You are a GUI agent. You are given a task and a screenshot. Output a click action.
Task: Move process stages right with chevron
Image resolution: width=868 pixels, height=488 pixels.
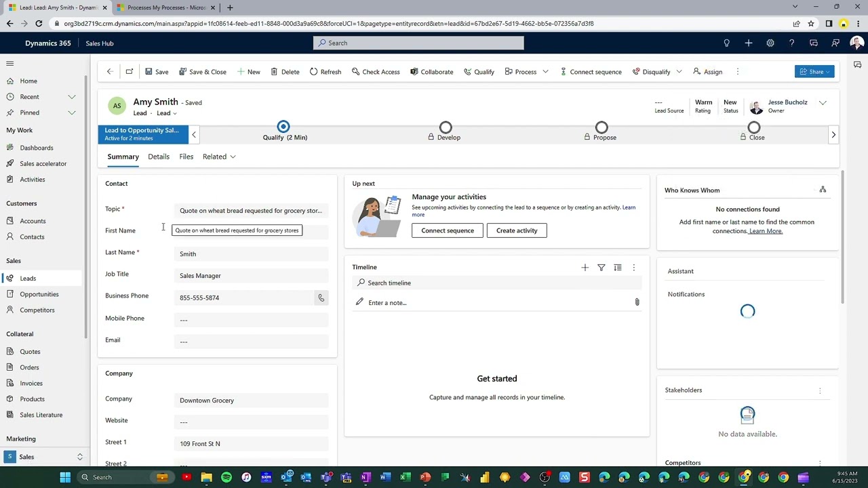coord(833,134)
